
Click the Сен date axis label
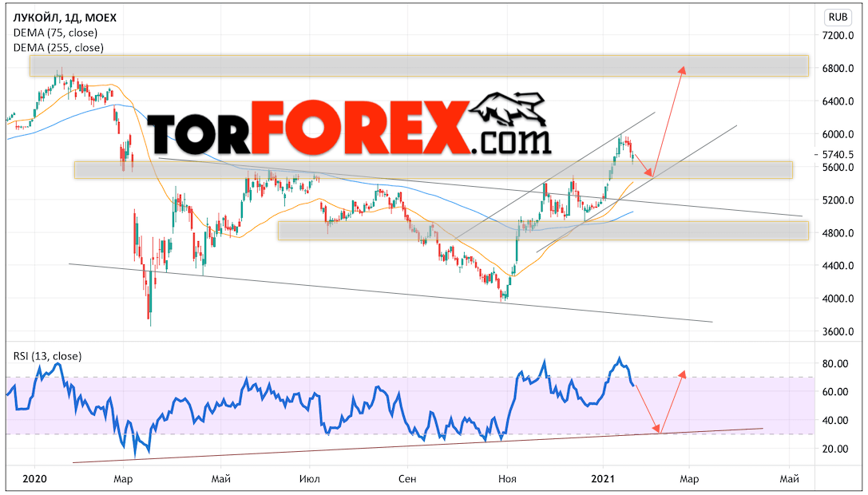[x=407, y=478]
